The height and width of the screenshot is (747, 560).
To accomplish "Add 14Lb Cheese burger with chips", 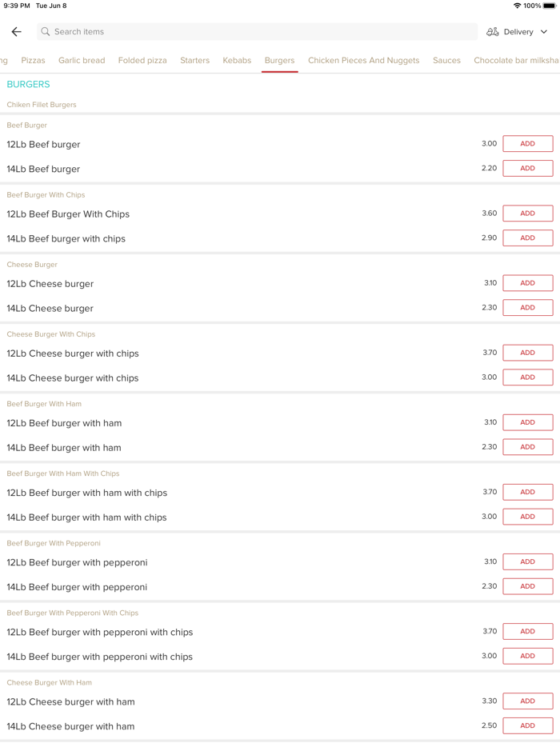I will click(x=527, y=377).
